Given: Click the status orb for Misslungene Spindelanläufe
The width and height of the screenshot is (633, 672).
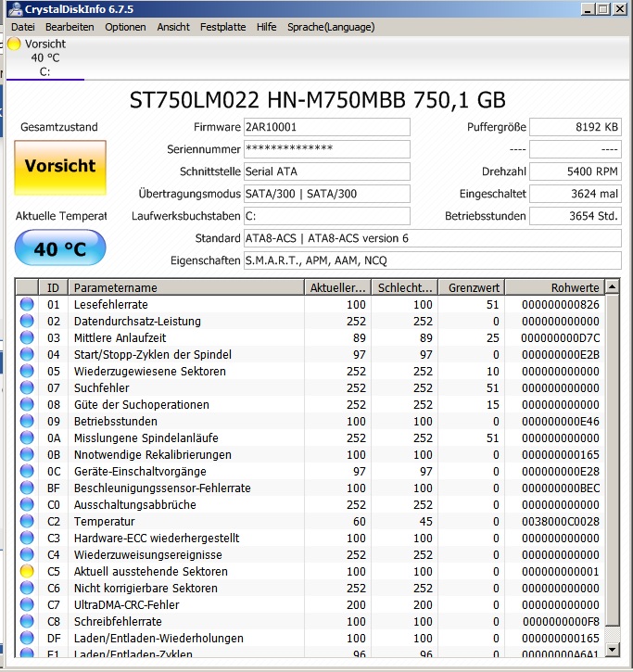Looking at the screenshot, I should [27, 438].
